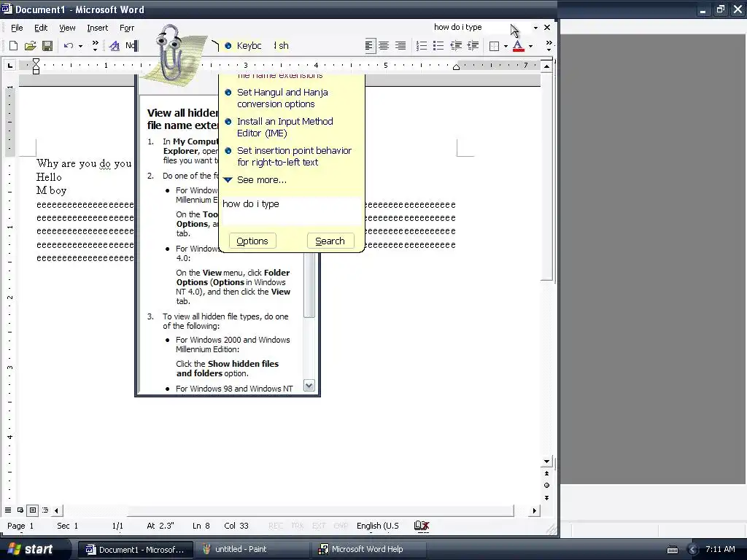
Task: Switch to Outline View icon
Action: tap(45, 510)
